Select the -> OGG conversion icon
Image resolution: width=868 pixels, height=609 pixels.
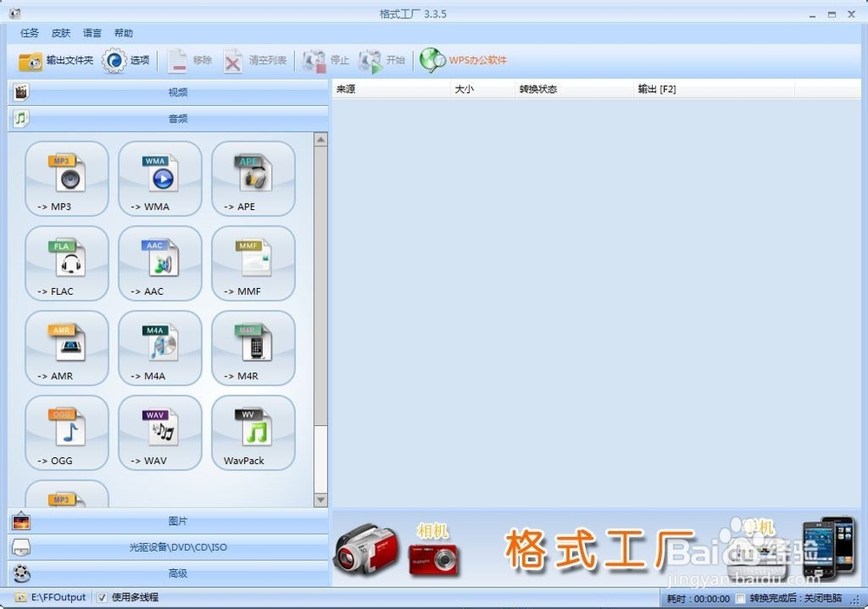tap(67, 433)
